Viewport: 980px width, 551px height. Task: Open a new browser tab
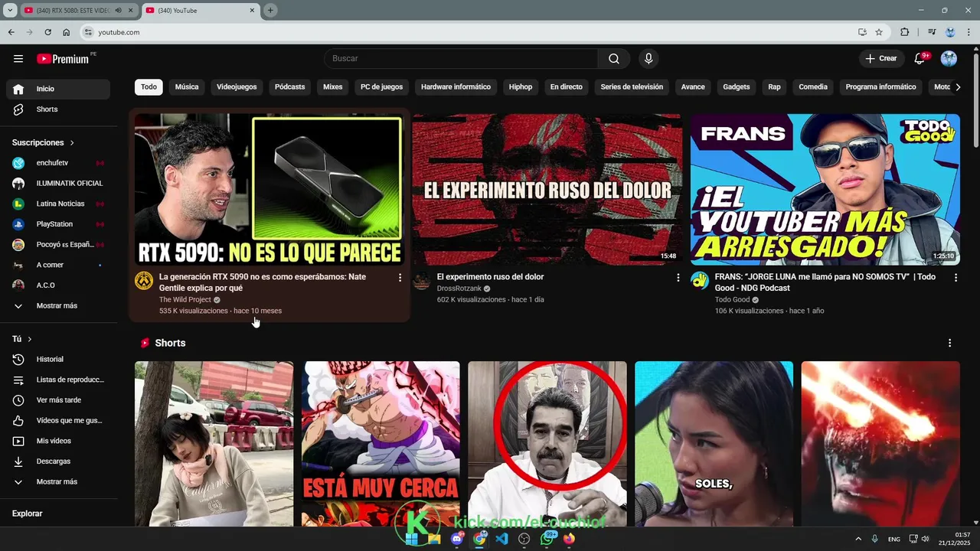270,10
